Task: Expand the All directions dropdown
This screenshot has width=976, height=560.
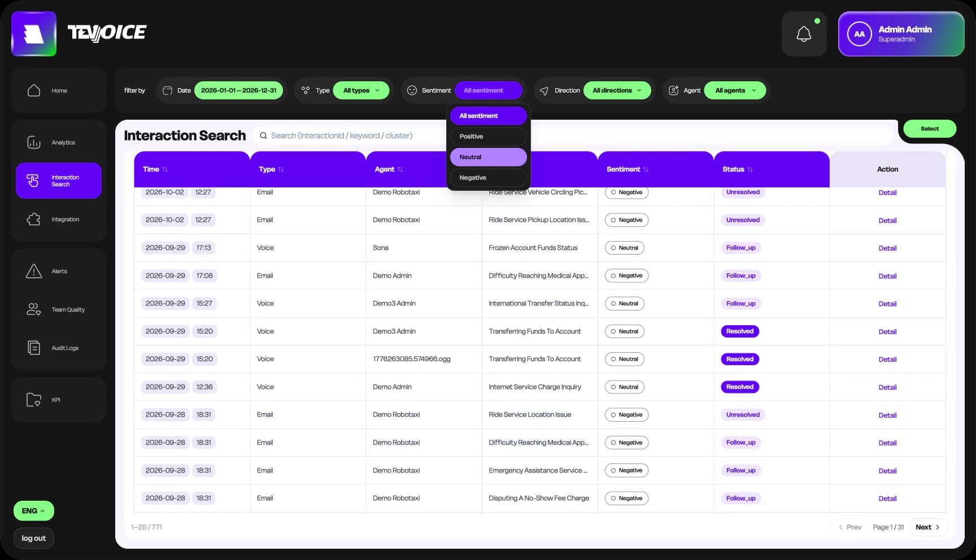Action: pos(617,90)
